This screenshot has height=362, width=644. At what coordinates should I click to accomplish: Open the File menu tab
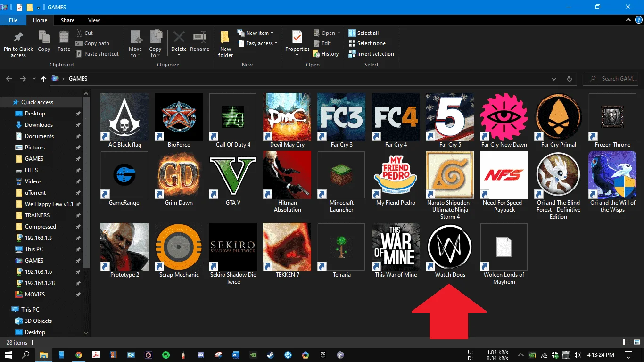[13, 20]
